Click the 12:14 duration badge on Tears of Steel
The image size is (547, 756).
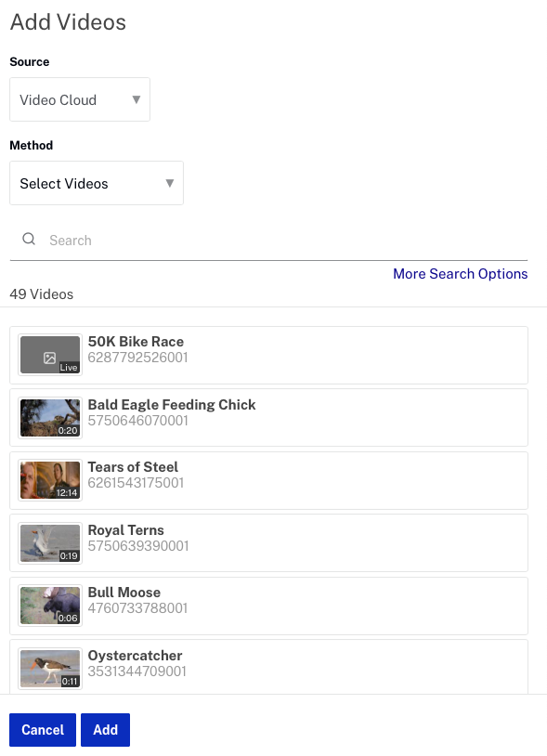coord(67,493)
